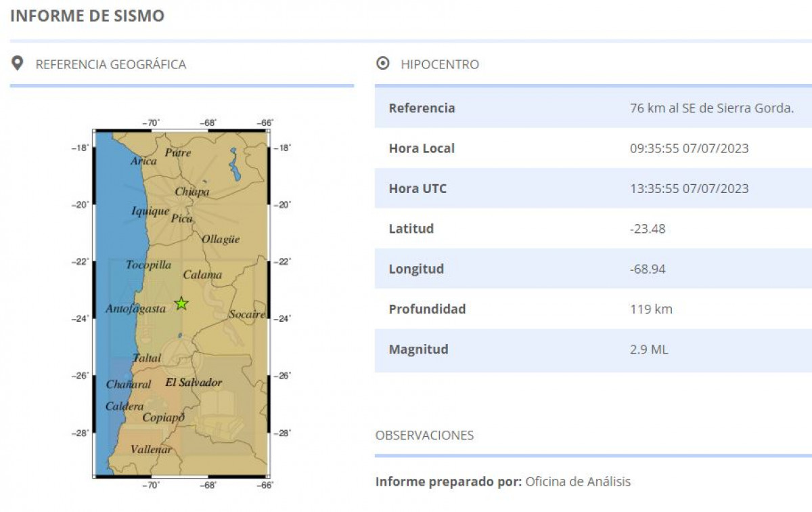The image size is (812, 512).
Task: Click the blue lake shape near Putre
Action: click(x=235, y=165)
